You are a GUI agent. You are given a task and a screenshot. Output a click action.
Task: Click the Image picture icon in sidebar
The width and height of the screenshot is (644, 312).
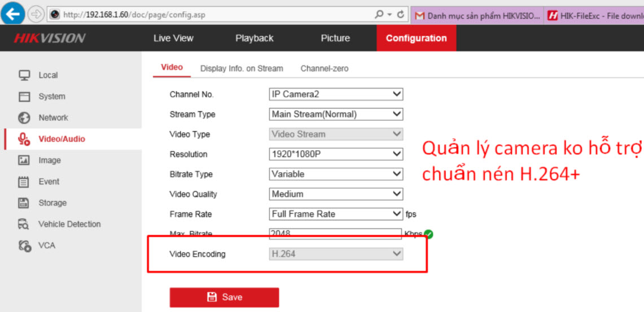[24, 161]
